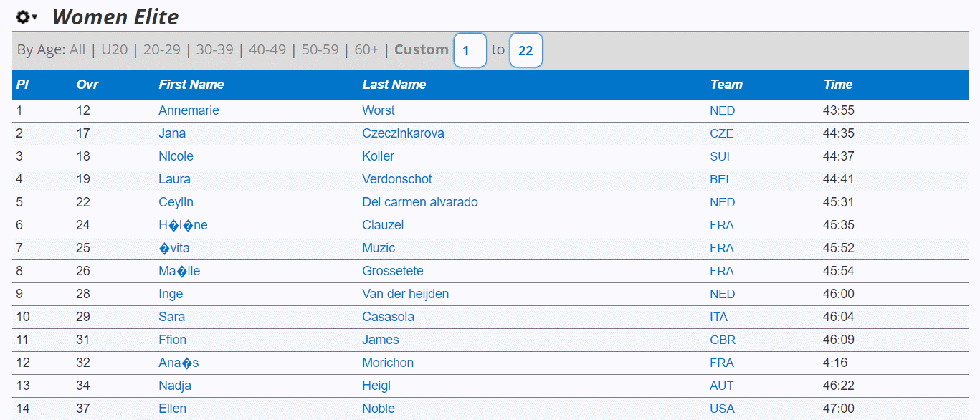Open the gear settings menu
The height and width of the screenshot is (420, 980).
pyautogui.click(x=23, y=16)
